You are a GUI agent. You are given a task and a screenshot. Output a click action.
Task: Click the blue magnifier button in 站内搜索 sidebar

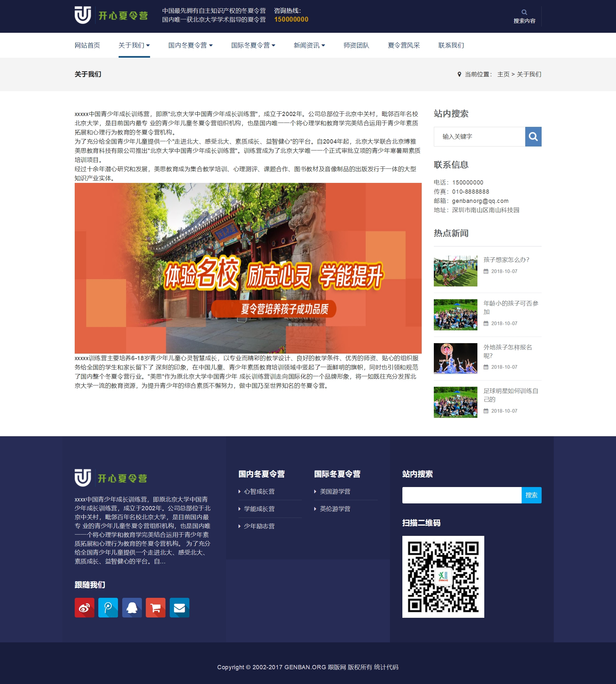click(x=533, y=136)
